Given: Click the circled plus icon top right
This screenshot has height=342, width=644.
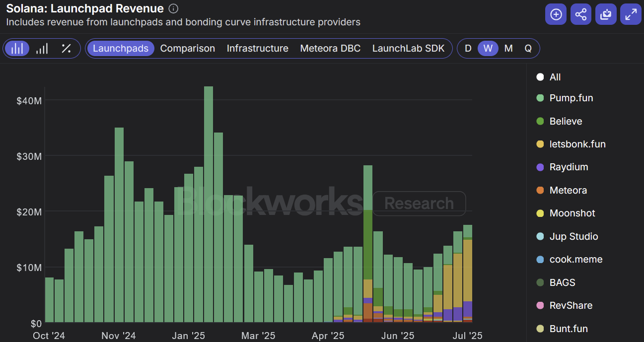Looking at the screenshot, I should pyautogui.click(x=556, y=14).
